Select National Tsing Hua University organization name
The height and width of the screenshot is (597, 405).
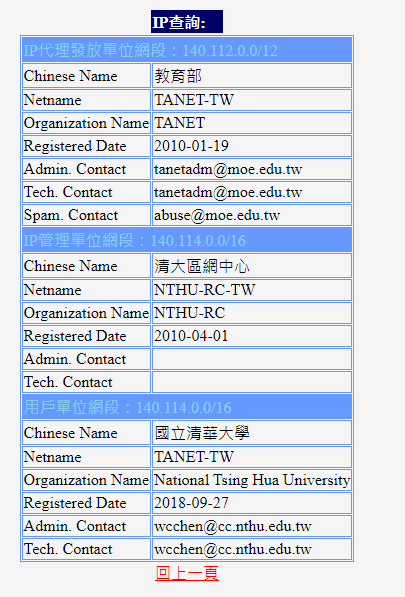252,480
